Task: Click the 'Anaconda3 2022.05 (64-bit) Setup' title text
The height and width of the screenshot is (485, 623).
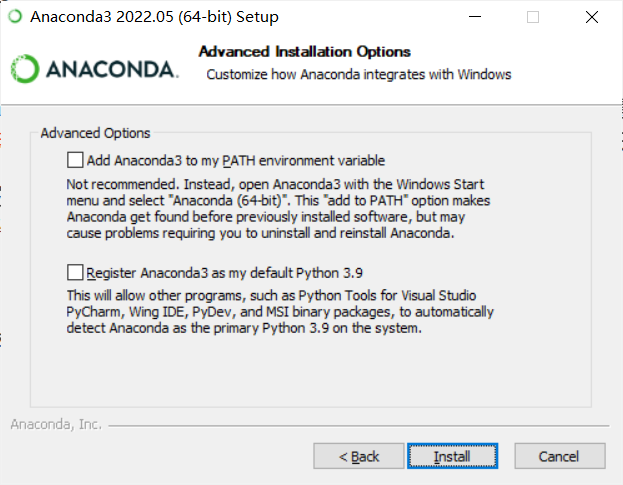Action: 154,17
